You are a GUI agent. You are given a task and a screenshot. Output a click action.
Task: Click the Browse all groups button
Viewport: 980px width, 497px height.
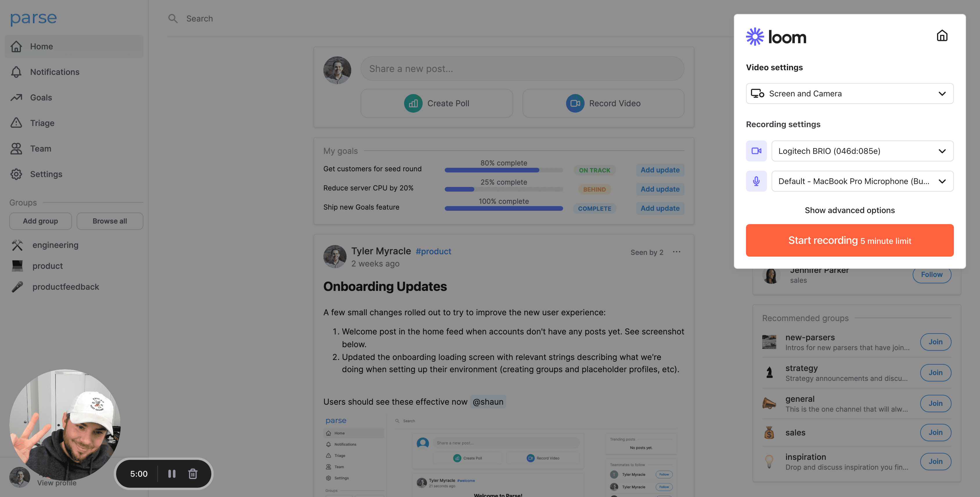109,221
